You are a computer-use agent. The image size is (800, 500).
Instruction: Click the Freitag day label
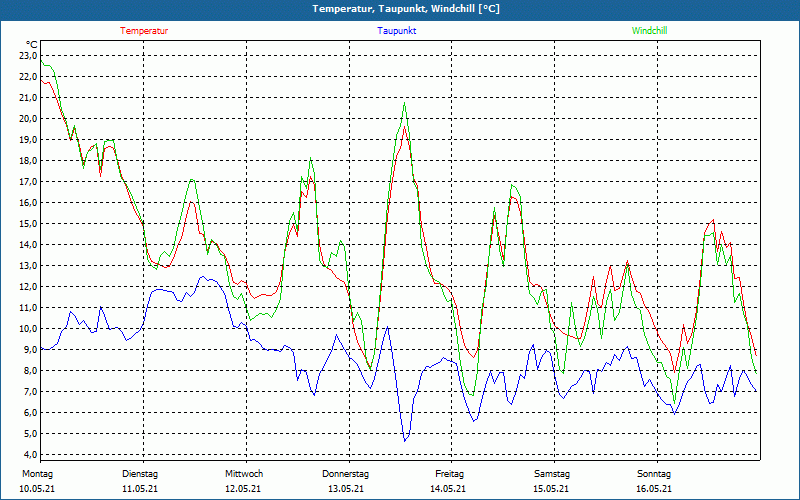(x=449, y=474)
